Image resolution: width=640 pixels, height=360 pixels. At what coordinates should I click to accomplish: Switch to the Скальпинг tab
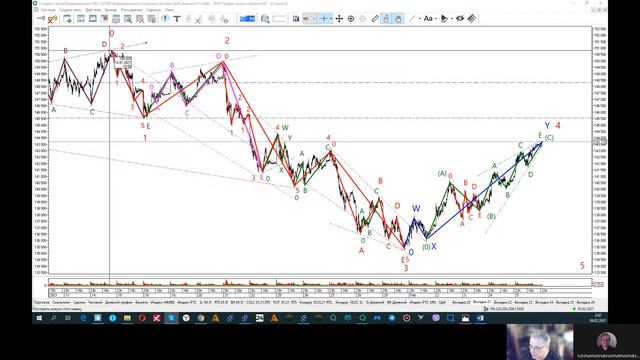tap(61, 302)
